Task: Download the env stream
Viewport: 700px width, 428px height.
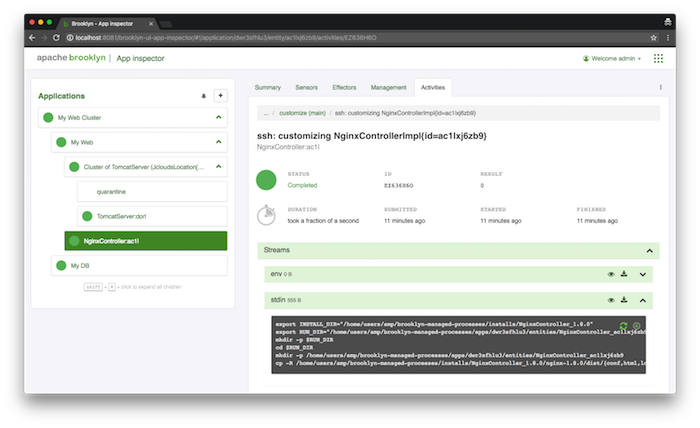Action: 623,274
